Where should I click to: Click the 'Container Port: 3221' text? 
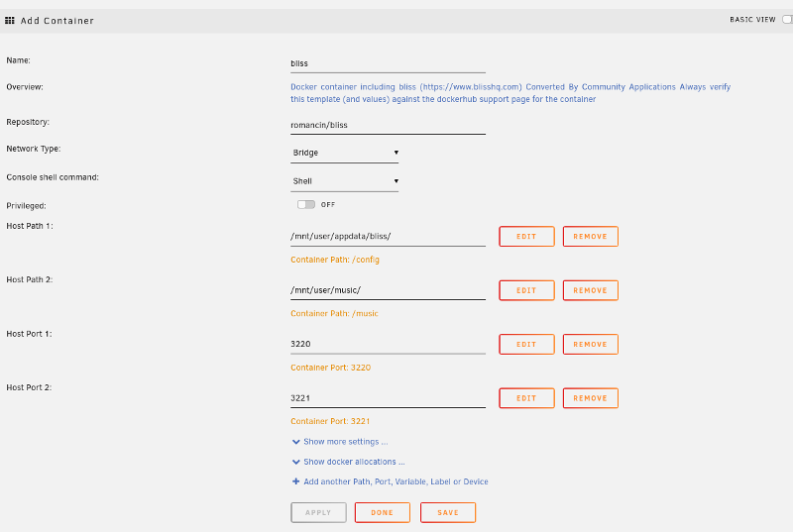pyautogui.click(x=330, y=421)
